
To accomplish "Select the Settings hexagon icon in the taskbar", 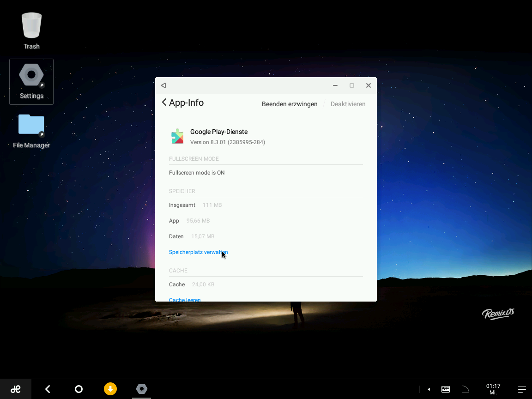I will [x=141, y=389].
